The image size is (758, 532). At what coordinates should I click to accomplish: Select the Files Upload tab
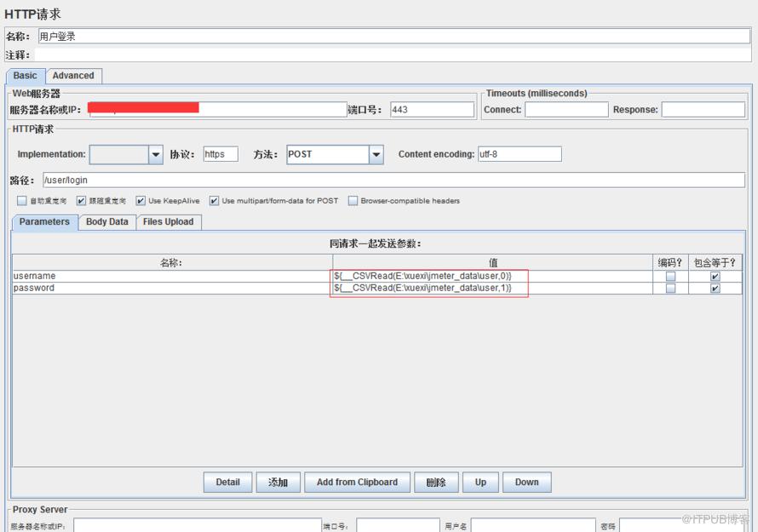[169, 222]
